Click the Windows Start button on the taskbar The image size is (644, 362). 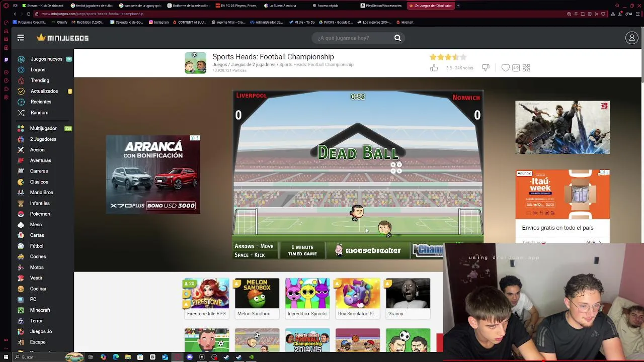pos(7,357)
